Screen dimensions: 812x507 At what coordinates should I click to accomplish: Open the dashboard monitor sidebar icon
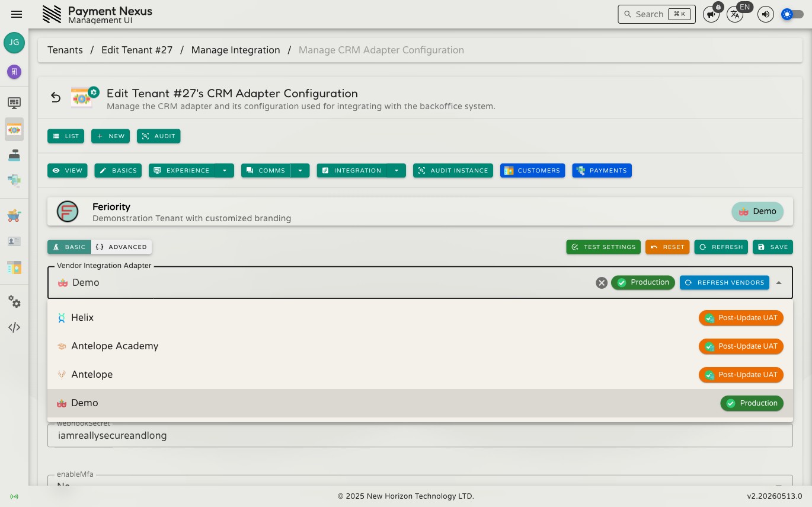(x=14, y=103)
